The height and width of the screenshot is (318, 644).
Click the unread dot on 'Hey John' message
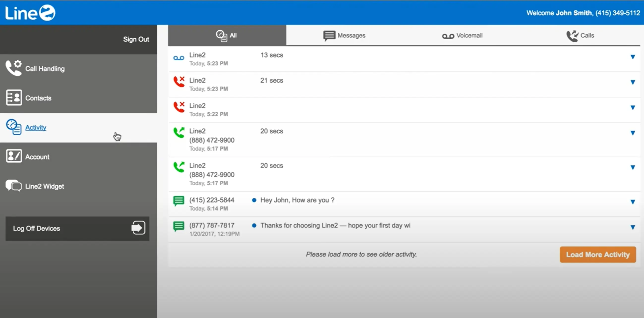coord(255,200)
